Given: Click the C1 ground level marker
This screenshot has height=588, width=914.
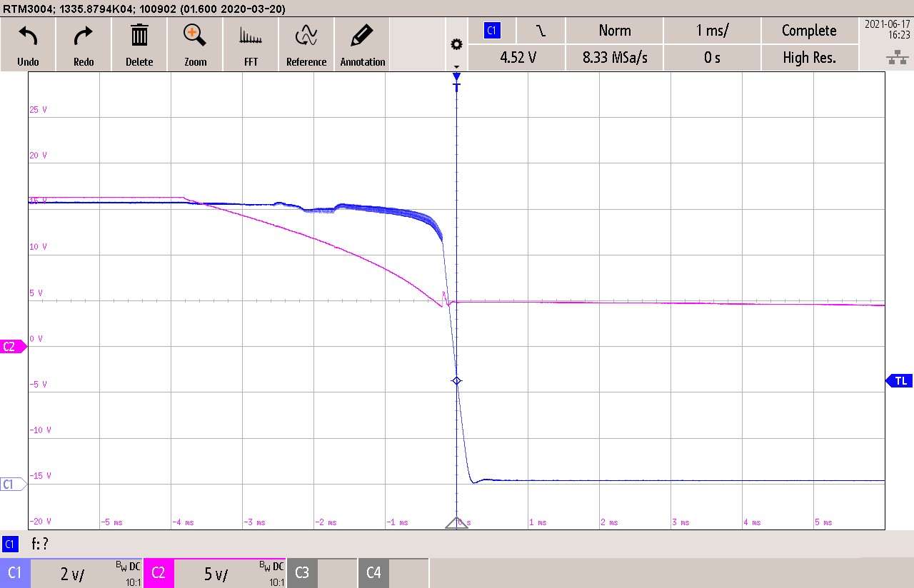Looking at the screenshot, I should click(13, 484).
